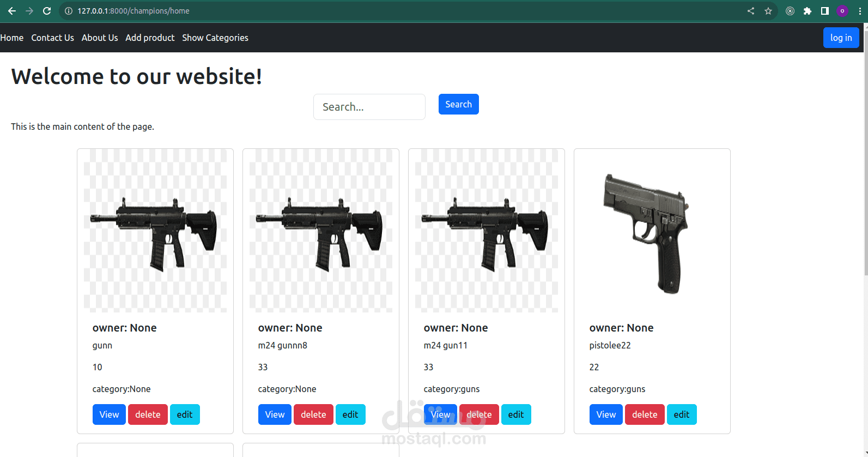Edit the m24 gunnn8 product

pos(350,414)
